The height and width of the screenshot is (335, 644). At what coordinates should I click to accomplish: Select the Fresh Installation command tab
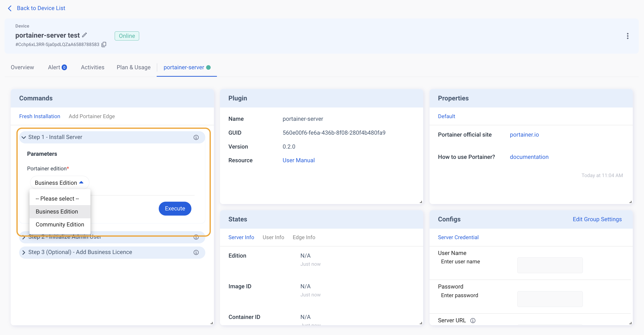point(40,116)
